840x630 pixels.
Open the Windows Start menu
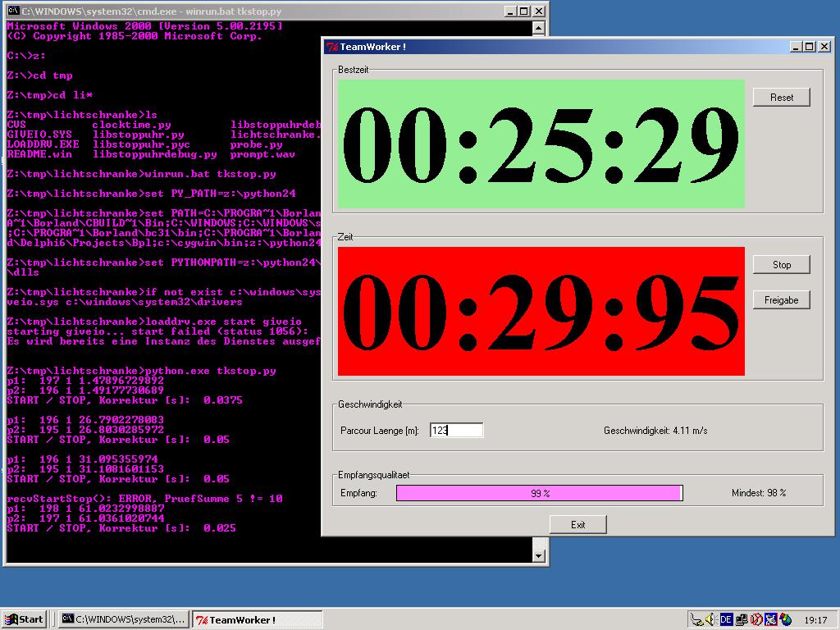pyautogui.click(x=24, y=619)
